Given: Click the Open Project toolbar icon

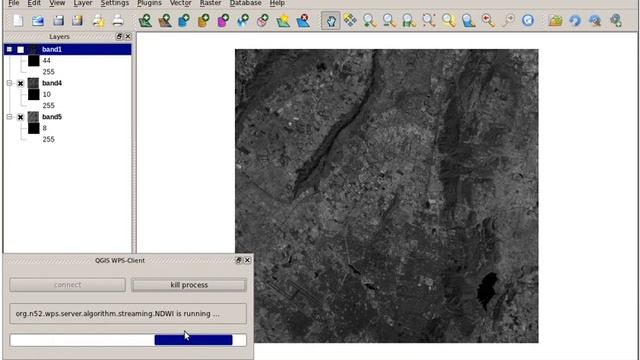Looking at the screenshot, I should coord(38,20).
